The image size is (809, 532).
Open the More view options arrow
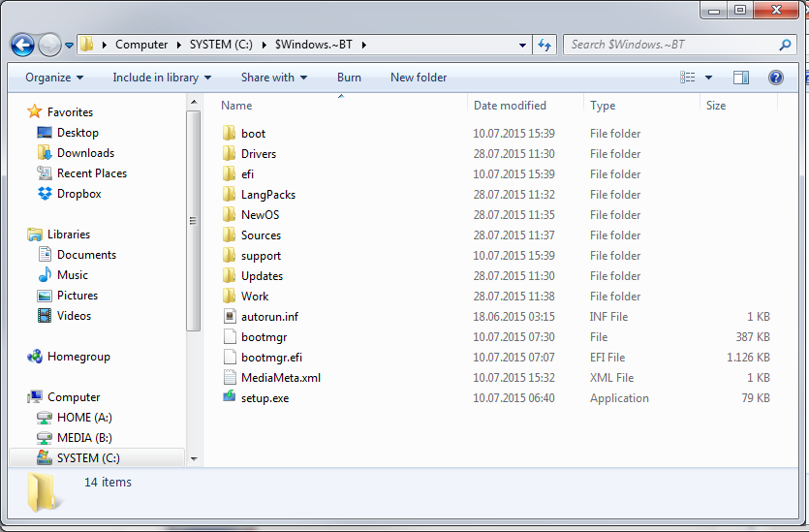click(x=709, y=78)
